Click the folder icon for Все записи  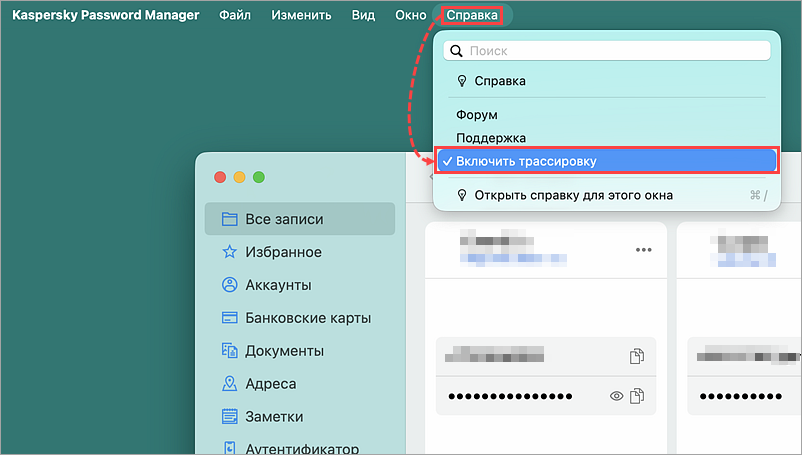click(x=229, y=219)
